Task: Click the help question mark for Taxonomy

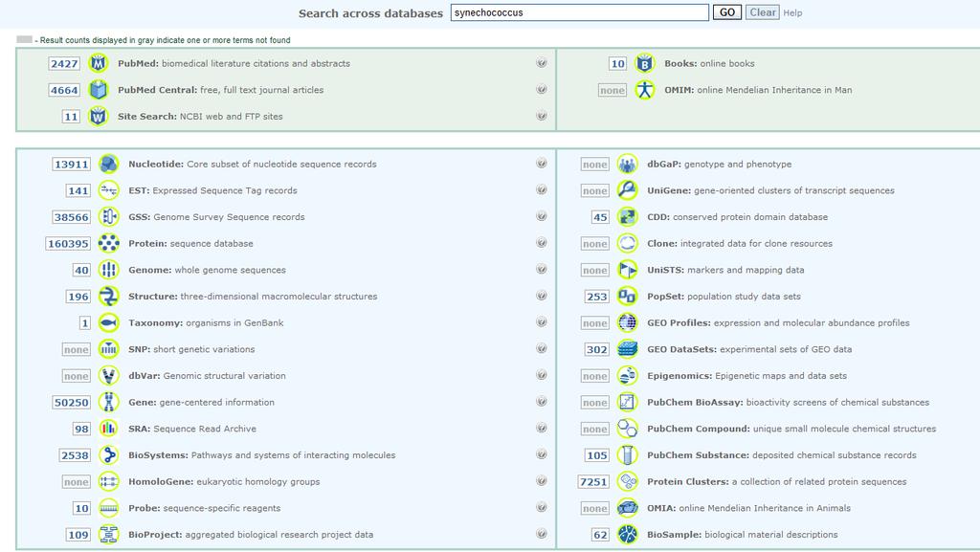Action: click(542, 321)
